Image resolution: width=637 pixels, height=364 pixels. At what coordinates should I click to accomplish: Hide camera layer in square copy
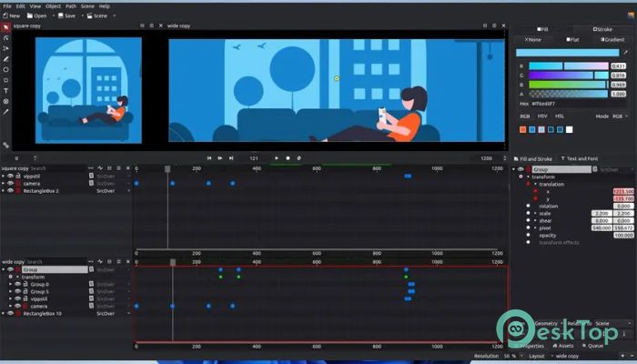(x=11, y=183)
